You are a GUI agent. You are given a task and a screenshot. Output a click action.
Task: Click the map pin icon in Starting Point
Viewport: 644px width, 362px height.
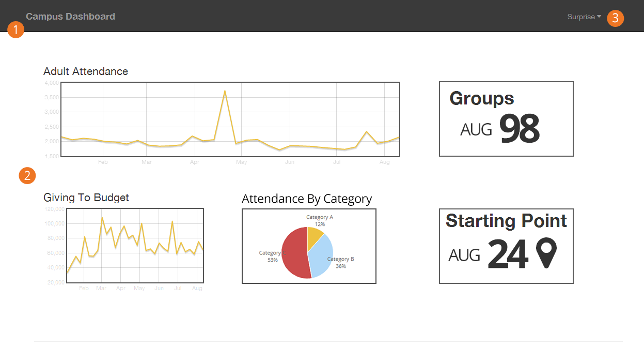(x=547, y=253)
